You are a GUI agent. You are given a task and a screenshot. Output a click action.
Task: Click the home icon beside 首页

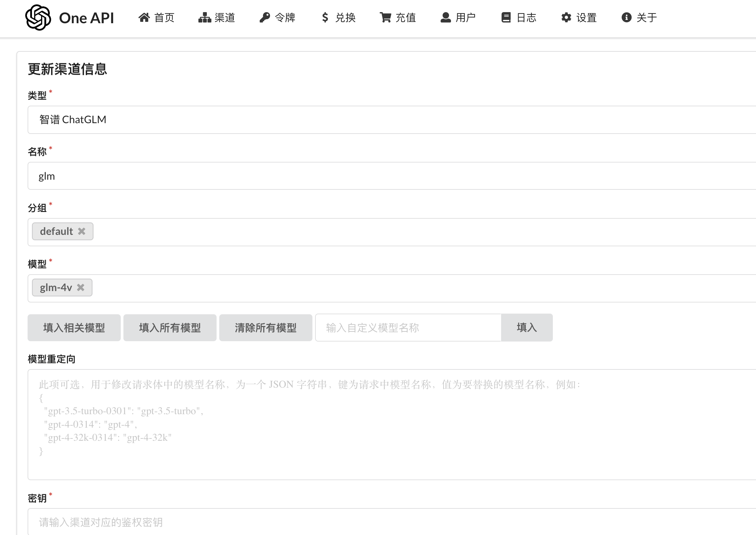[x=144, y=17]
